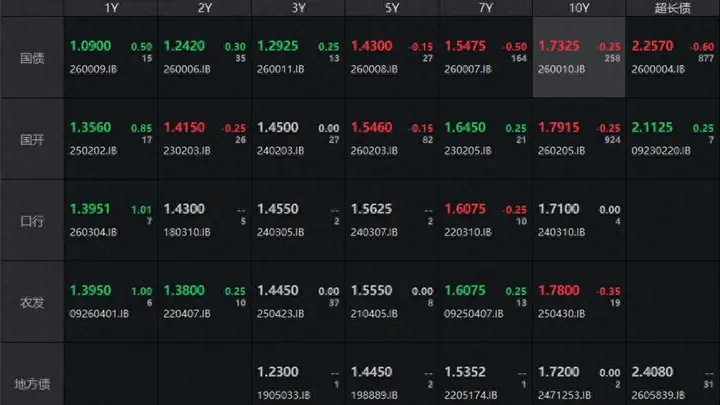Screen dimensions: 720x405
Task: Select the 超长债 column header
Action: 673,8
